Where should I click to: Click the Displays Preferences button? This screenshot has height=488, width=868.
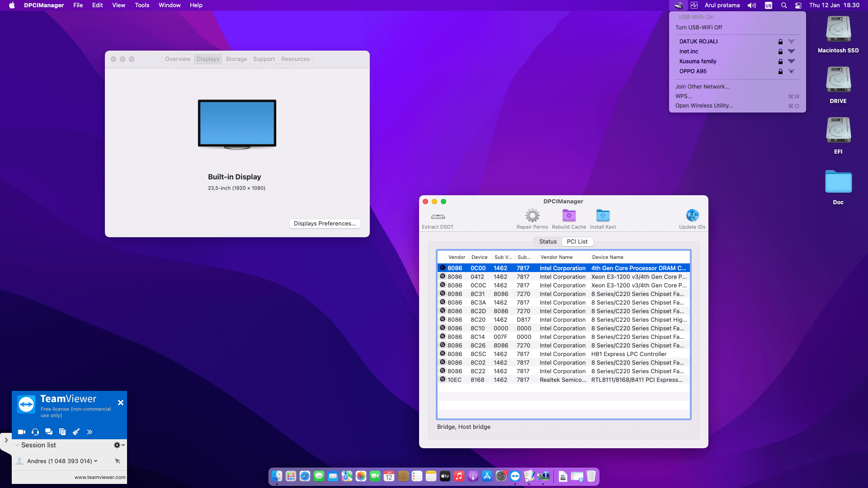point(325,223)
